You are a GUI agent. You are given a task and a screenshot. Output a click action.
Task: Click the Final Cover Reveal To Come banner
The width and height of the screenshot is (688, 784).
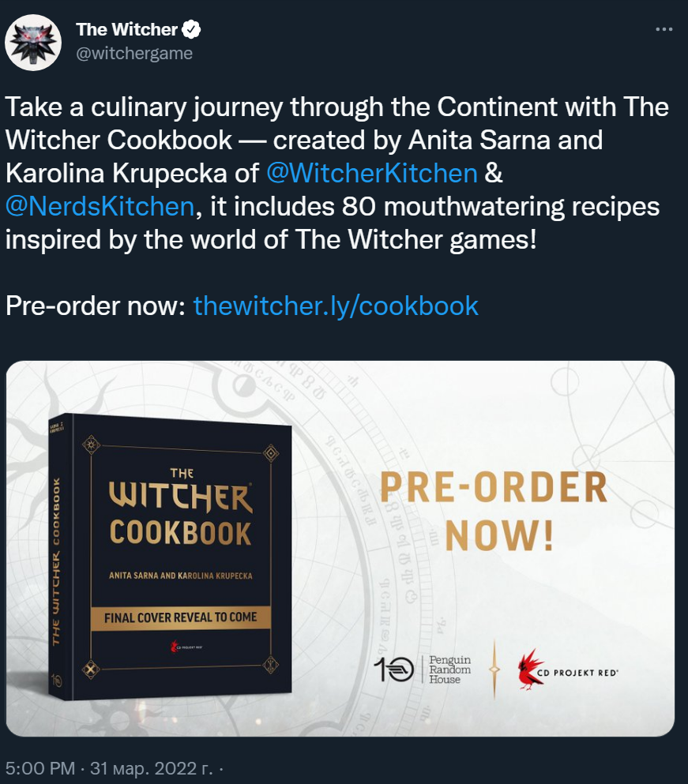[181, 617]
